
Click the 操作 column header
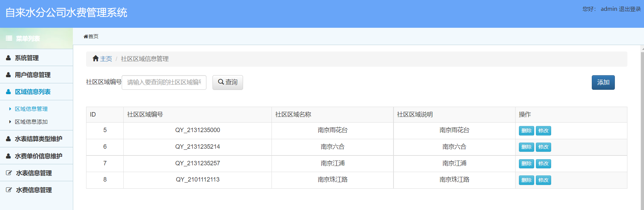(571, 114)
